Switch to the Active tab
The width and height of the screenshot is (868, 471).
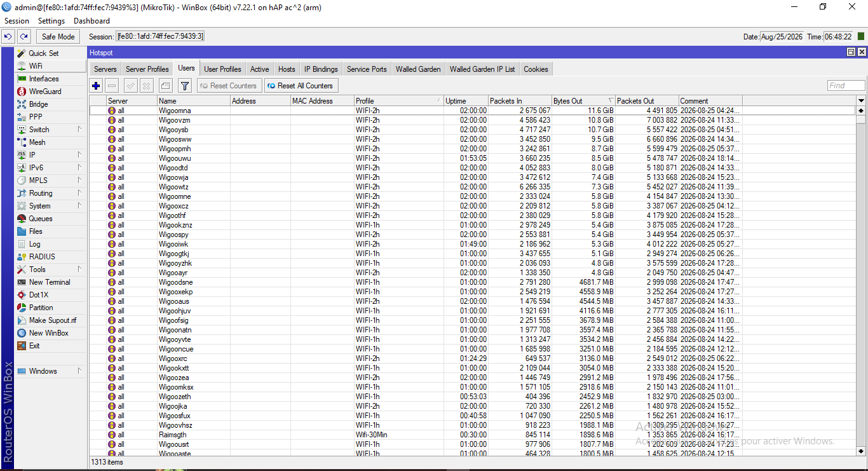(260, 69)
